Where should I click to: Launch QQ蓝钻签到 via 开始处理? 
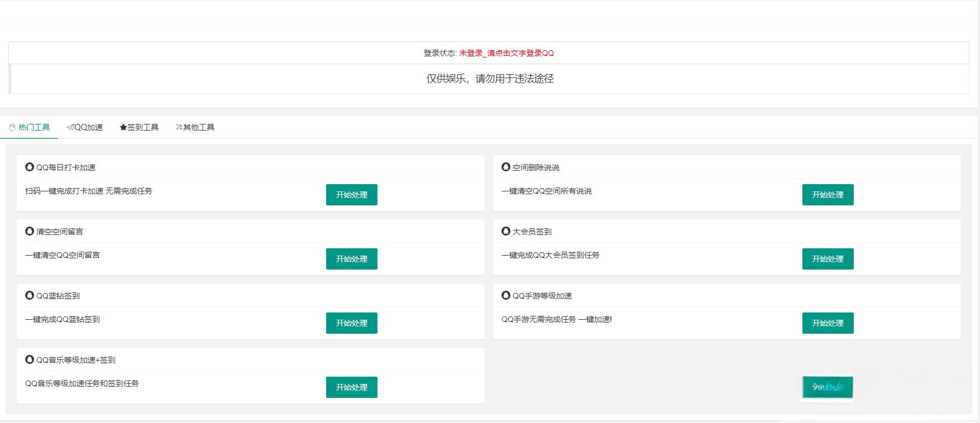point(352,323)
